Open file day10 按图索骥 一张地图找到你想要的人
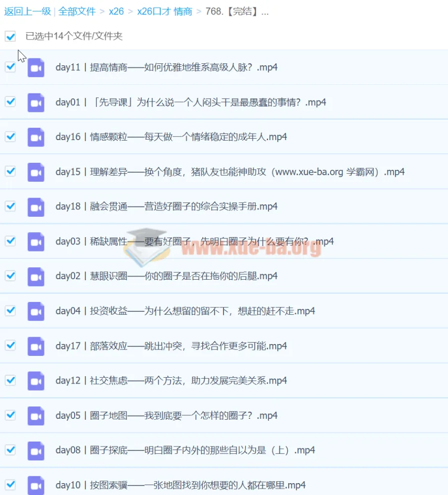Viewport: 448px width, 495px height. click(x=180, y=485)
